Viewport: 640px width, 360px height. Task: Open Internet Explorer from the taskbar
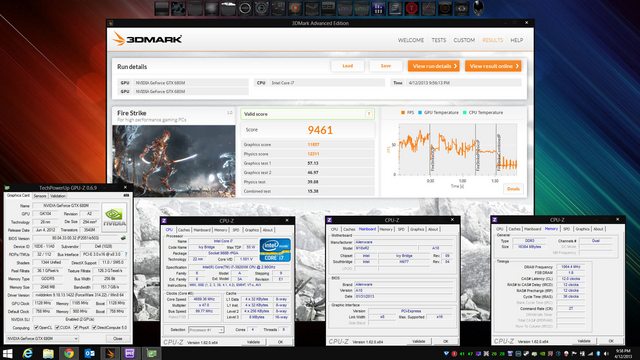[x=28, y=353]
